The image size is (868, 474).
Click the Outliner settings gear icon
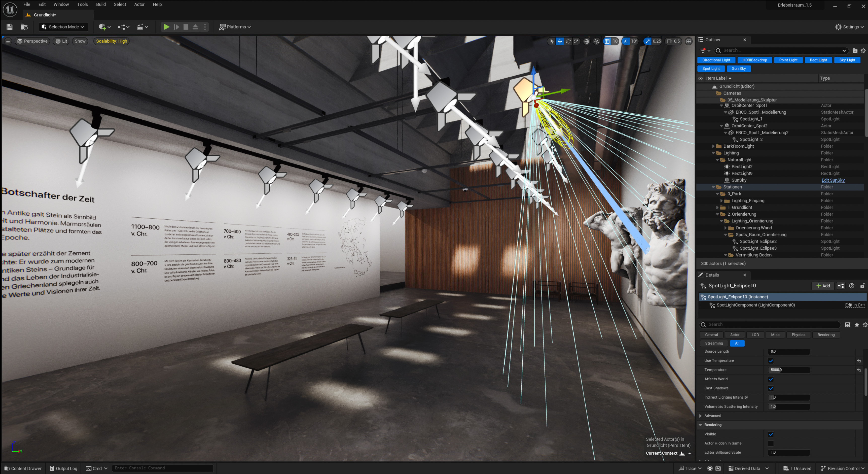[x=863, y=51]
